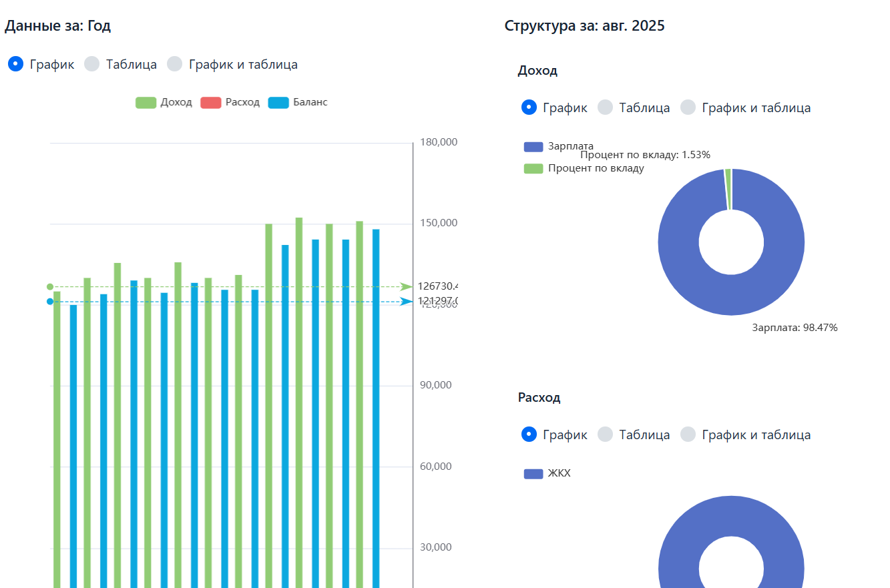Select Таблица radio under Данные за: Год
890x588 pixels.
[x=92, y=64]
